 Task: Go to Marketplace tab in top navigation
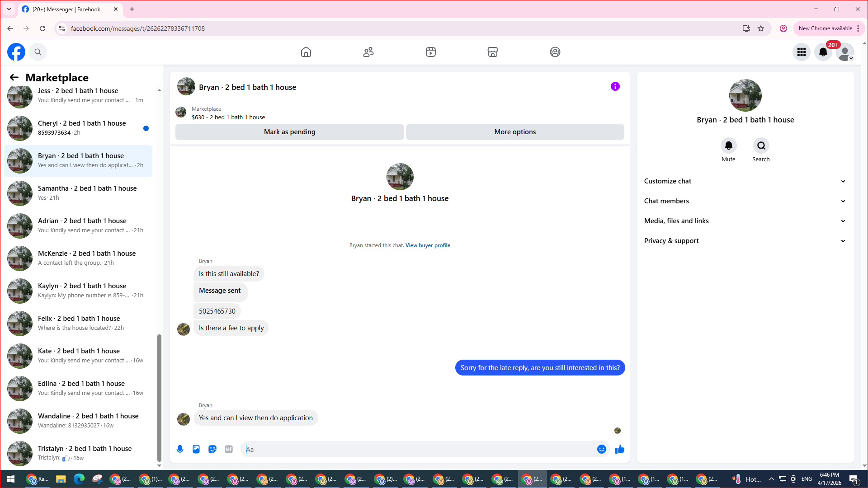coord(493,52)
